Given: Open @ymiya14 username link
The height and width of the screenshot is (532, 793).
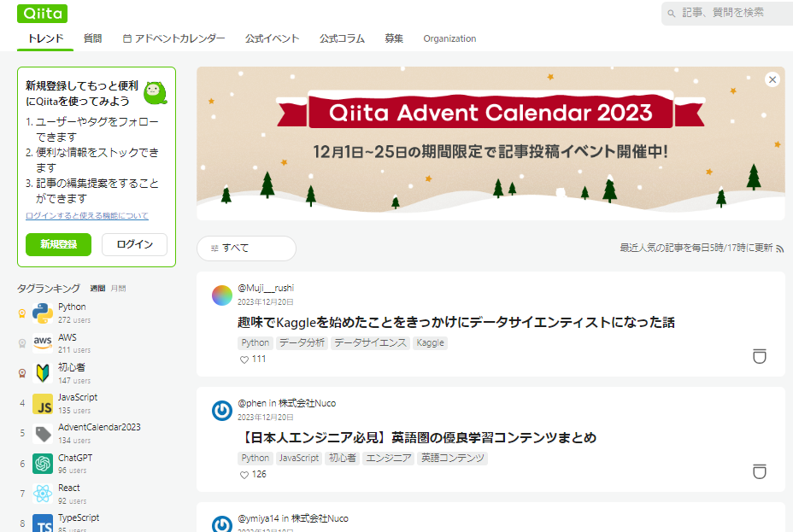Looking at the screenshot, I should coord(258,518).
